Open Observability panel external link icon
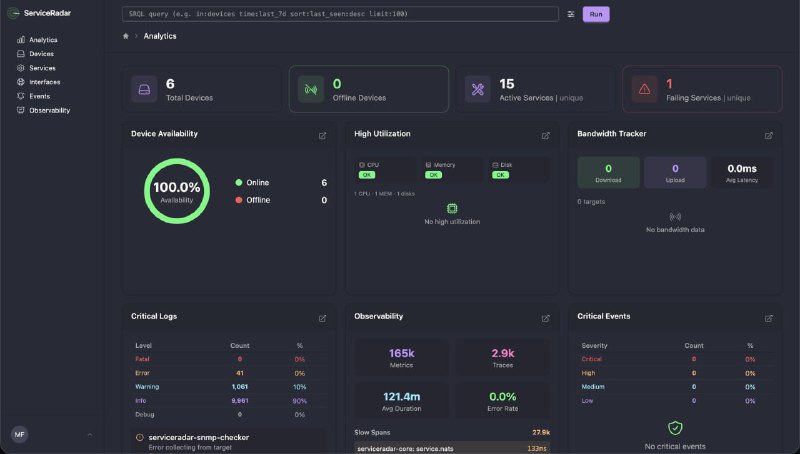 (545, 318)
